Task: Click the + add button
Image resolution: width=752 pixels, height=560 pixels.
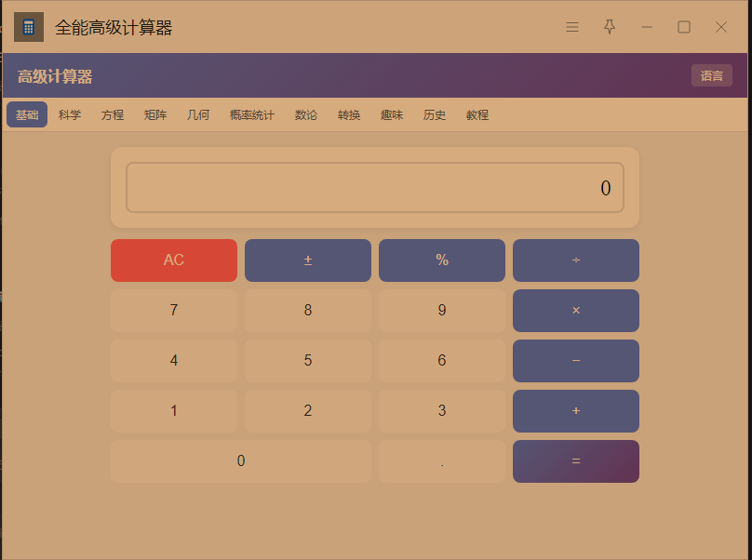Action: 576,411
